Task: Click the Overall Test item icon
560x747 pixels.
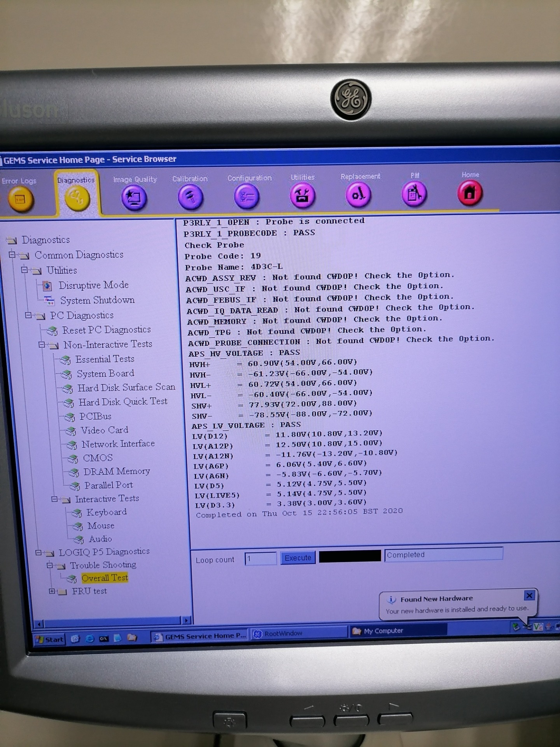Action: 72,579
